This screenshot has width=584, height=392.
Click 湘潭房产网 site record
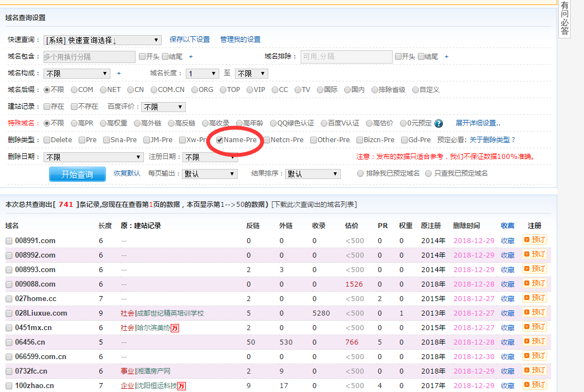153,371
